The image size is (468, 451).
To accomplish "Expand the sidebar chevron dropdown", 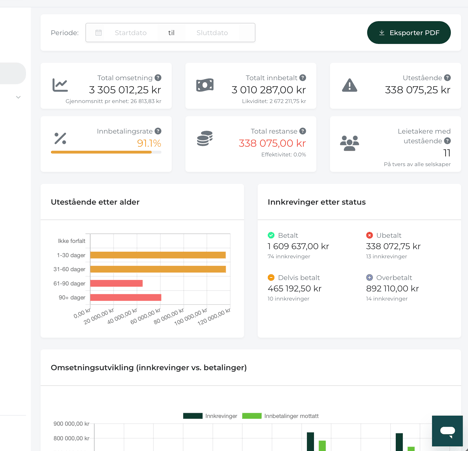I will coord(18,97).
